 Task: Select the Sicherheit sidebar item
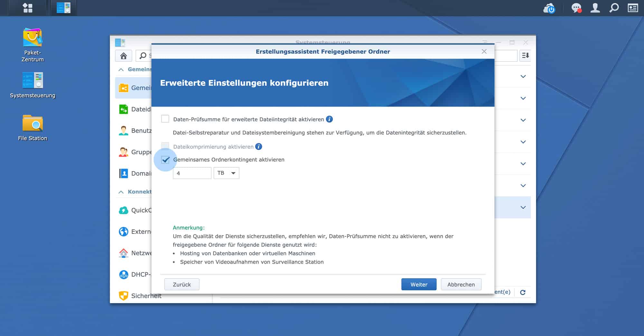tap(140, 296)
